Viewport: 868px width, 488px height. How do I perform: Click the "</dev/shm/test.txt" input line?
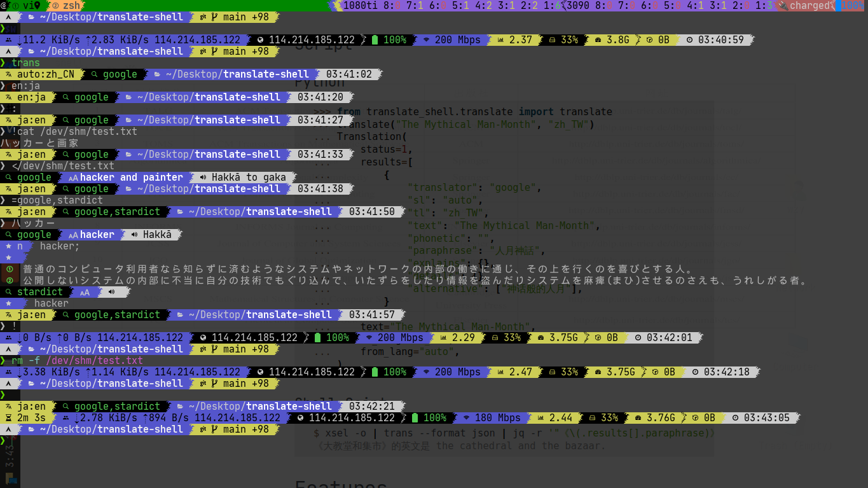point(63,165)
